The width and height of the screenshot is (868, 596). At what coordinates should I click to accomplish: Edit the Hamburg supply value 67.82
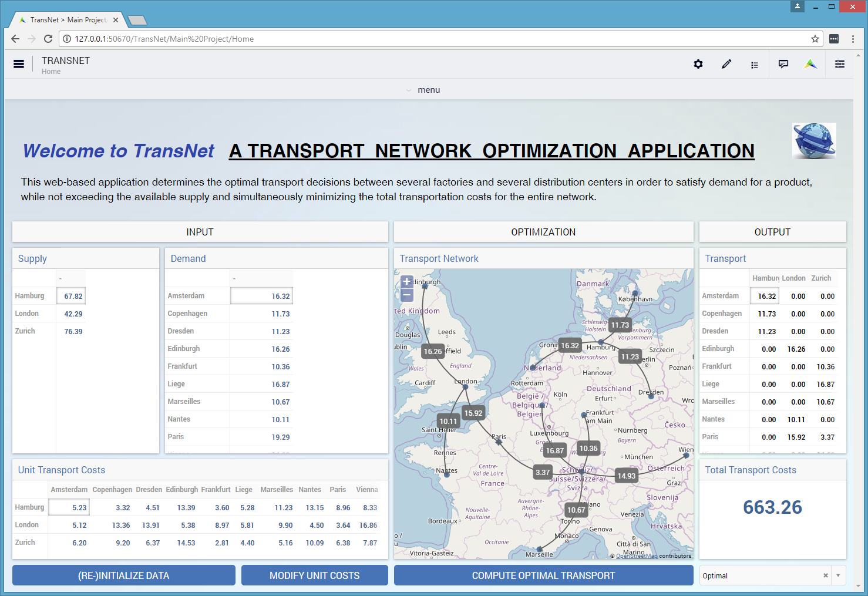point(71,296)
